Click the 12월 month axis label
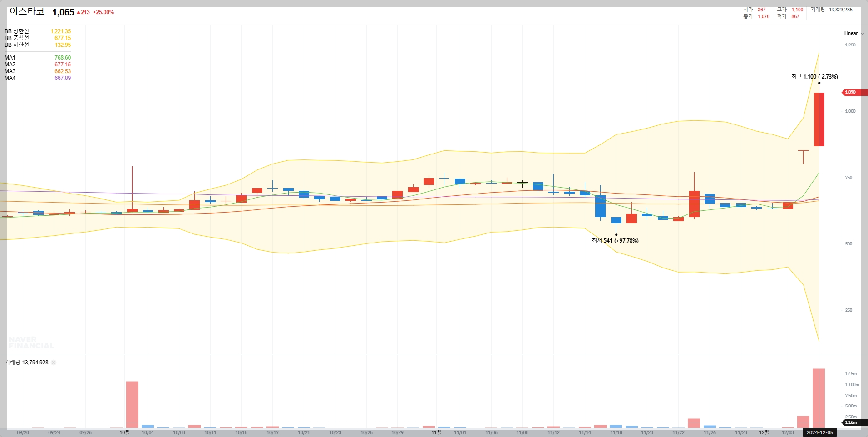This screenshot has height=437, width=868. click(x=764, y=433)
